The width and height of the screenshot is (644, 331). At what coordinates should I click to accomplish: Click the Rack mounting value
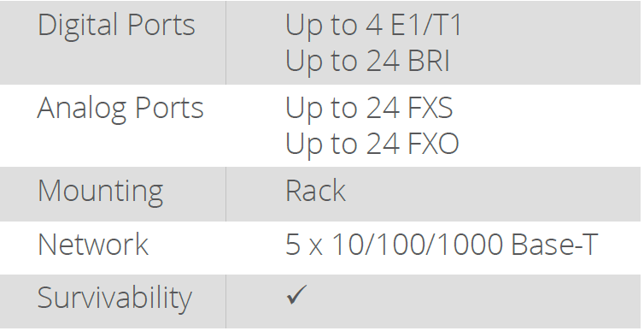[315, 191]
